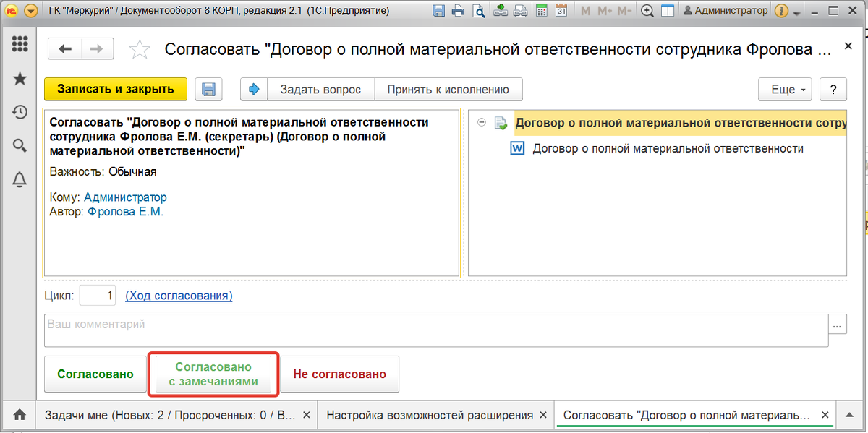Click the Цикл number field
Viewport: 868px width, 433px height.
[98, 295]
